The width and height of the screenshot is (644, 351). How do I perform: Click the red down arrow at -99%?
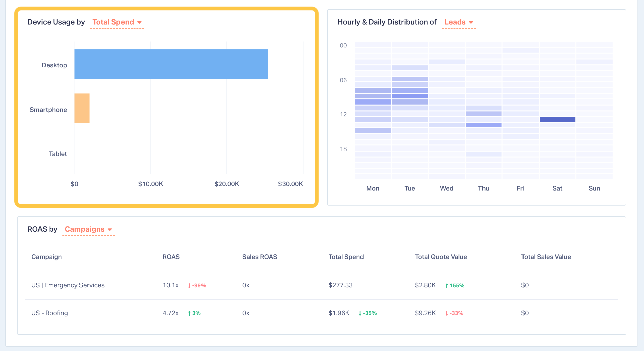tap(189, 286)
